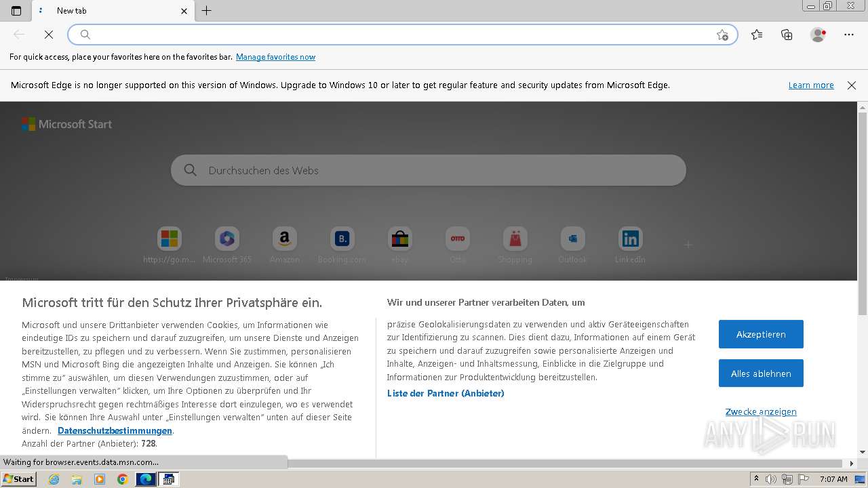
Task: Click the Microsoft Start logo
Action: (x=66, y=124)
